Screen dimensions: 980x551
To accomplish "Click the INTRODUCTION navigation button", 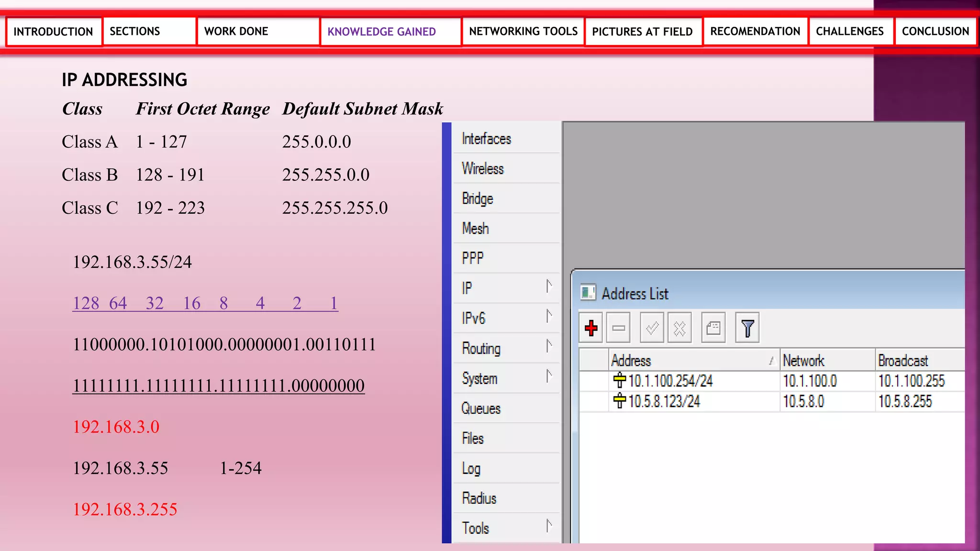I will click(53, 32).
